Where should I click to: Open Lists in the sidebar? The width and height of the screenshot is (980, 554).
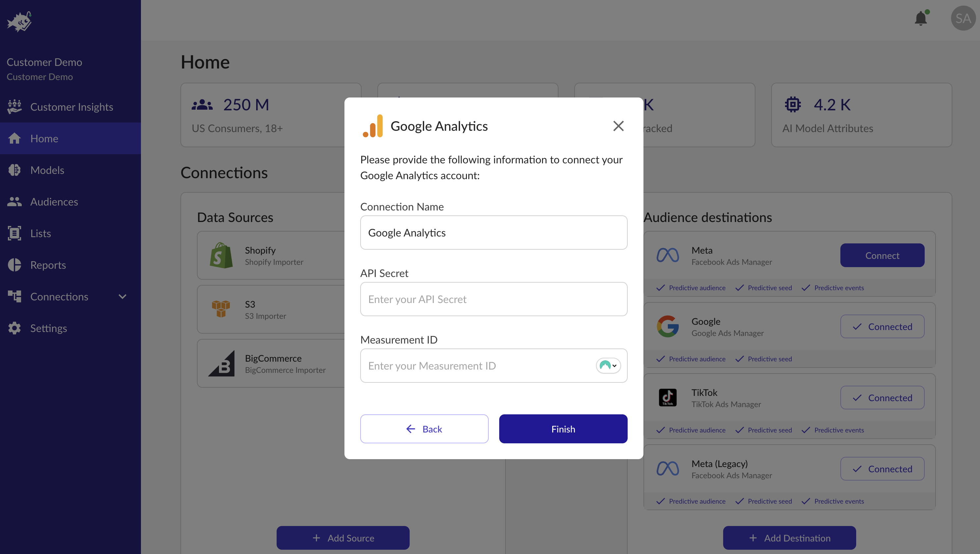point(70,233)
